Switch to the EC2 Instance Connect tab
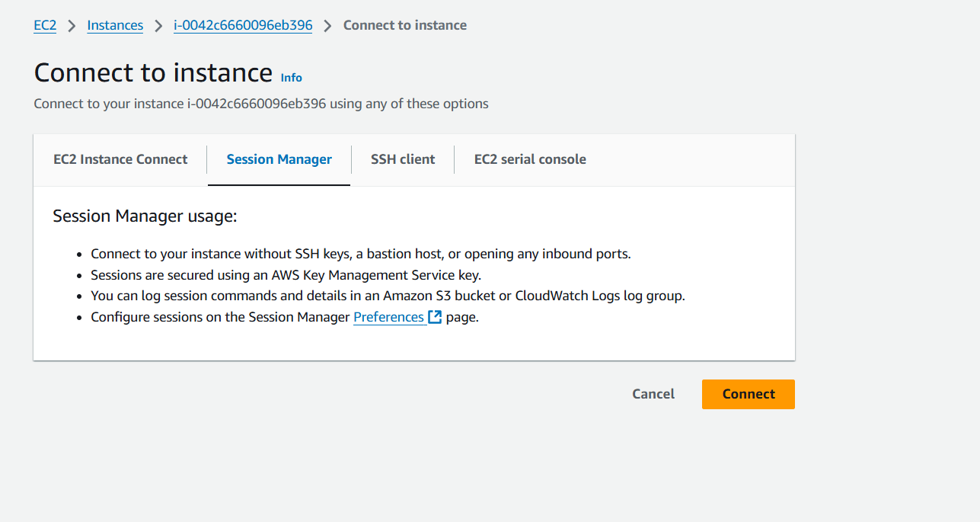 120,159
